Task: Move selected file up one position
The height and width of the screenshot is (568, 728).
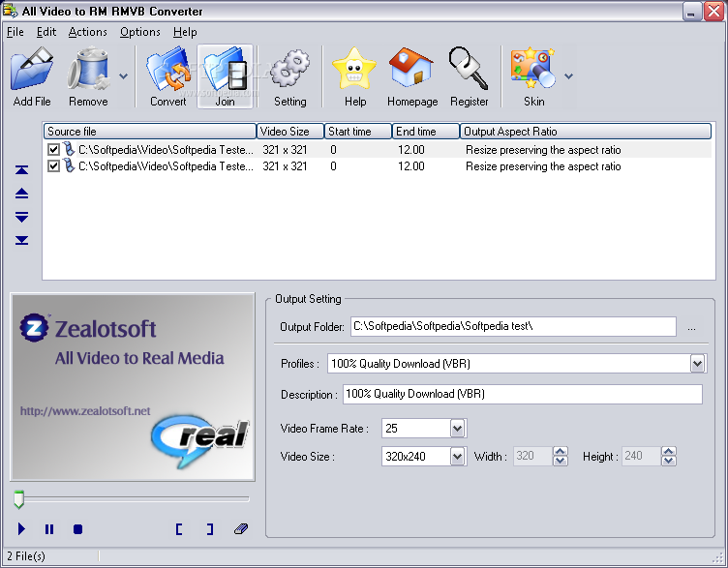Action: click(x=22, y=194)
